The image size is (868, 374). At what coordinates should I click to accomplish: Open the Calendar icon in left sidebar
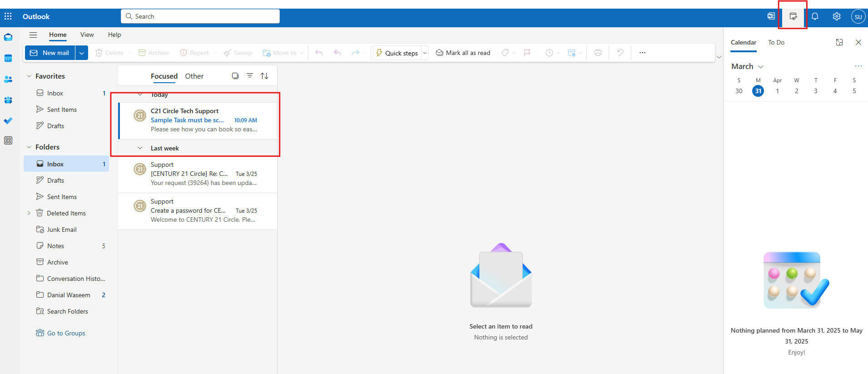pos(8,58)
